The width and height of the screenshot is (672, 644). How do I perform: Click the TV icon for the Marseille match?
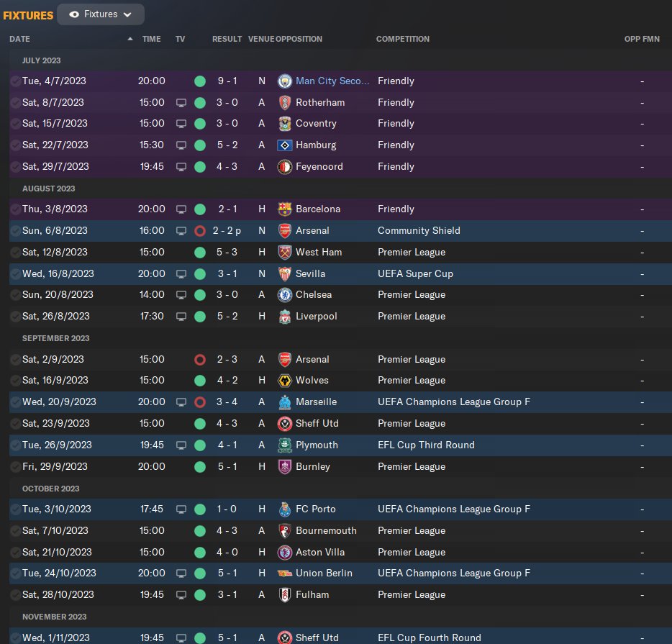(x=181, y=402)
